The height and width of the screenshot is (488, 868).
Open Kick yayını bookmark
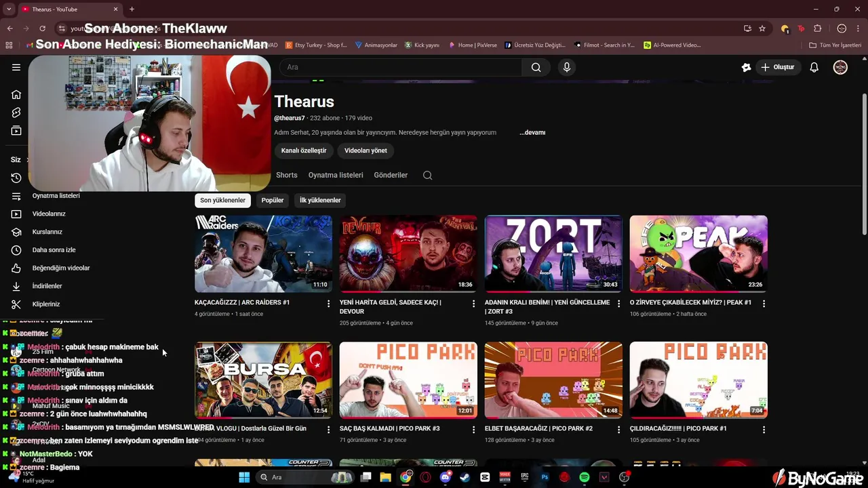click(422, 45)
